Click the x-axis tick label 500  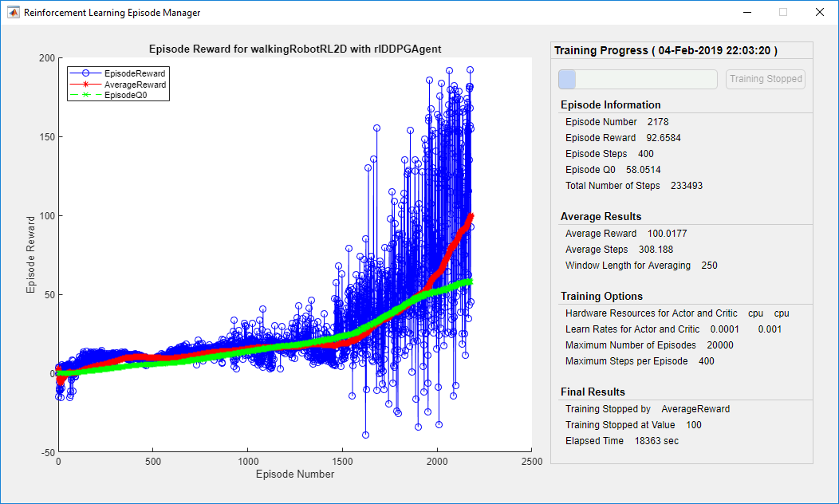(x=153, y=462)
